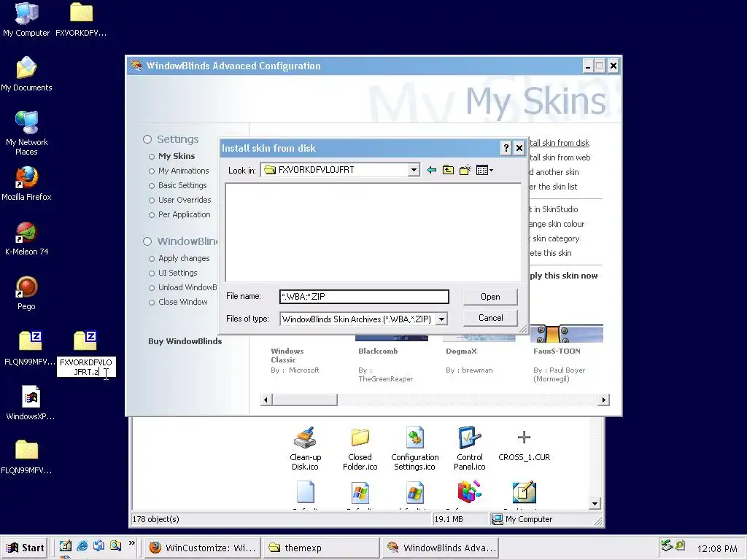Click the Cancel button in dialog
Screen dimensions: 747x560
(x=490, y=318)
